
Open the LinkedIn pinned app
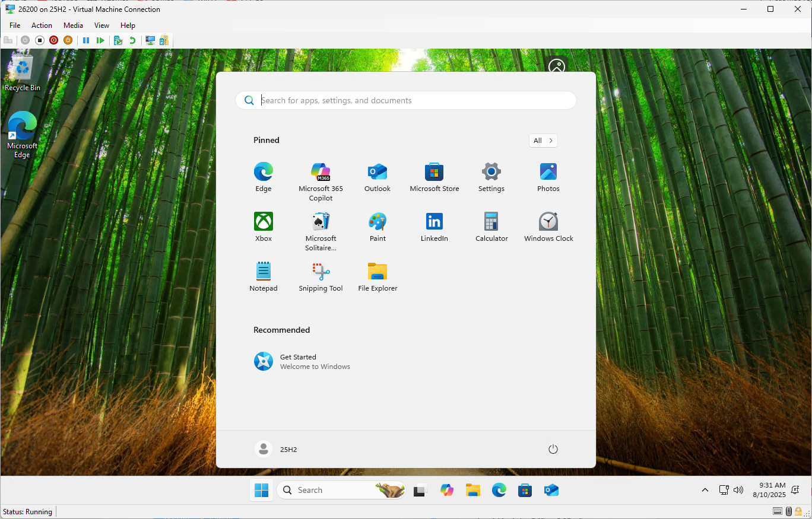click(434, 227)
